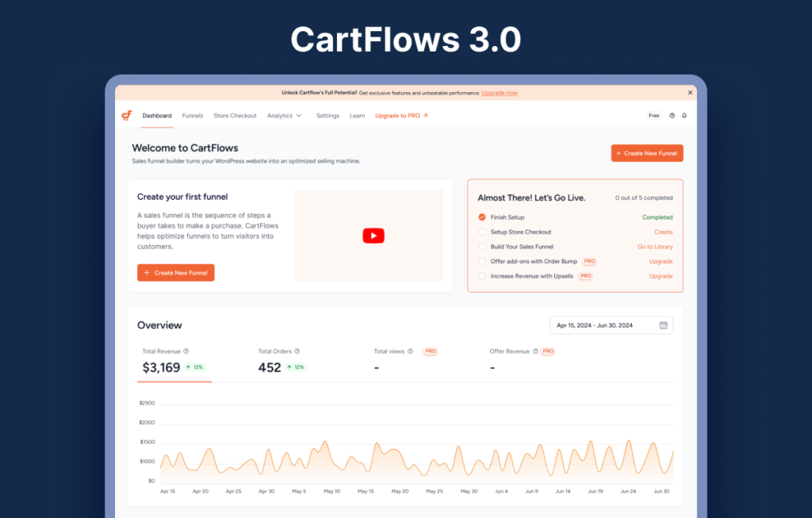The image size is (812, 518).
Task: Open the Learn tab
Action: 358,116
